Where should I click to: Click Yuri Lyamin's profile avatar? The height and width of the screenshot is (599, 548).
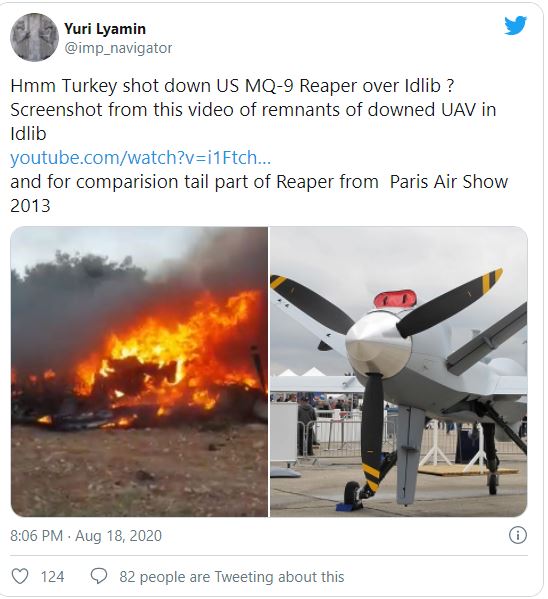(34, 37)
